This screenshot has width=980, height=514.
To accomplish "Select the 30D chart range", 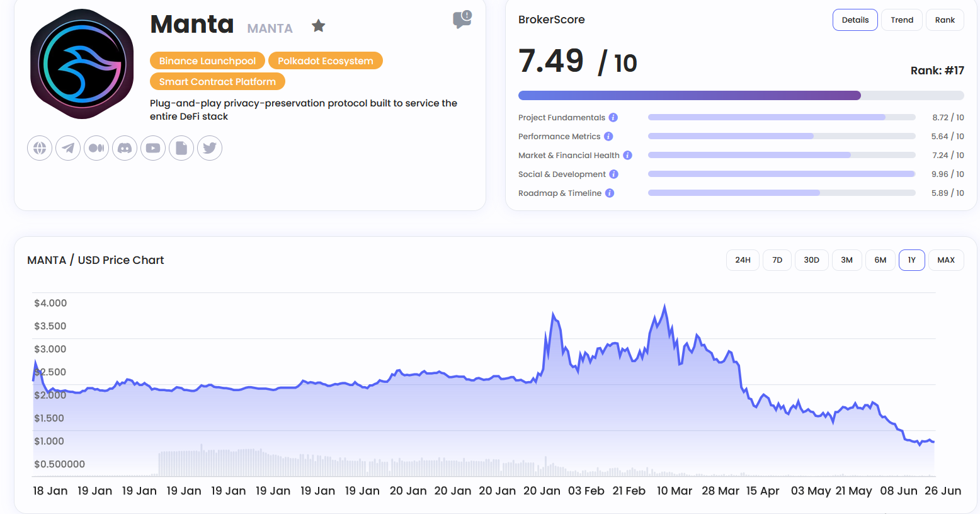I will (x=812, y=260).
